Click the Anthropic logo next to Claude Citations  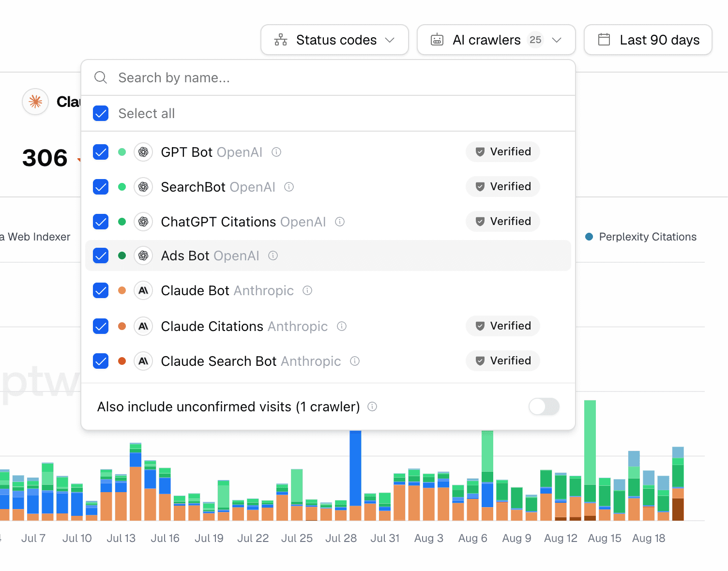143,326
